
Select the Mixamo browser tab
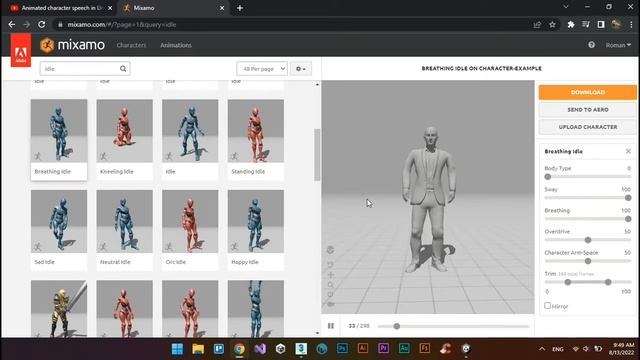point(173,8)
